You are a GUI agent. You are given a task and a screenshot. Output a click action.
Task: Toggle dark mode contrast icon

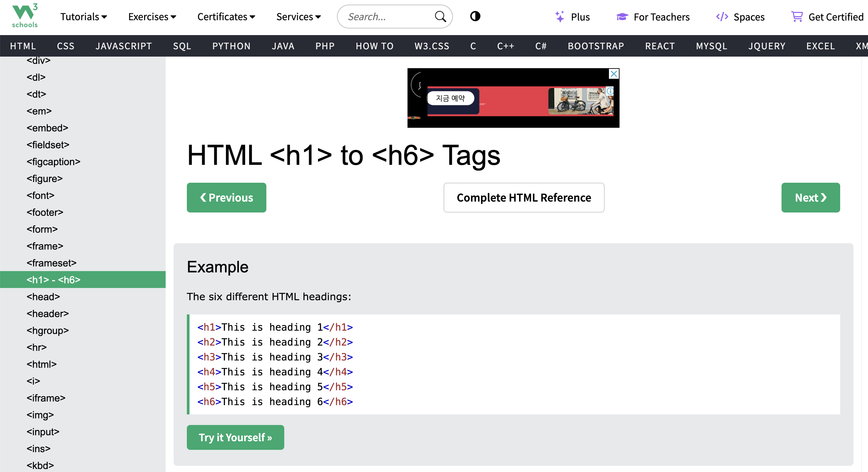click(x=475, y=16)
